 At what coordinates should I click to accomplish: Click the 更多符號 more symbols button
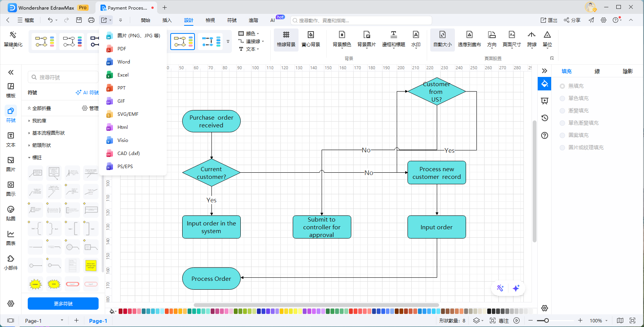coord(63,304)
